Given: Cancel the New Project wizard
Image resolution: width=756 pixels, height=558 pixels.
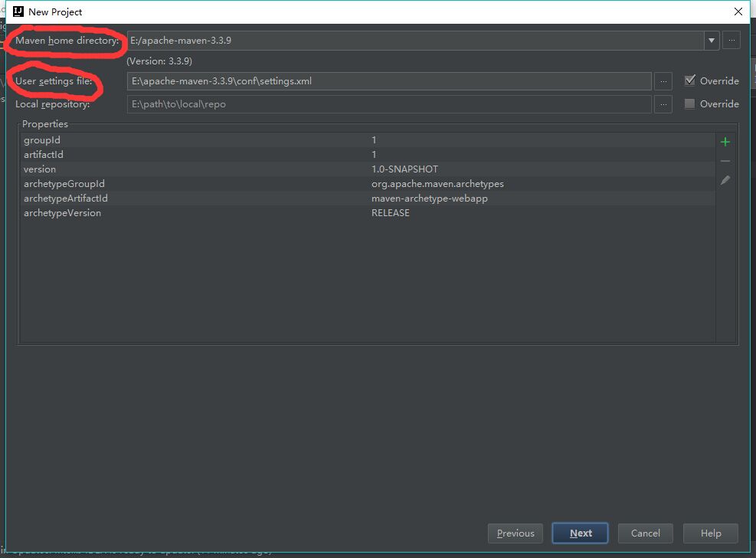Looking at the screenshot, I should point(645,533).
